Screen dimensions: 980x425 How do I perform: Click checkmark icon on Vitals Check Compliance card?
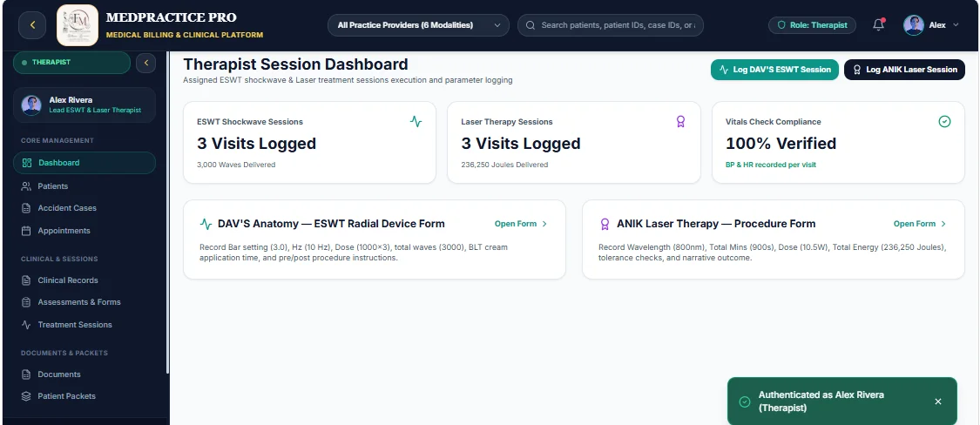(944, 121)
